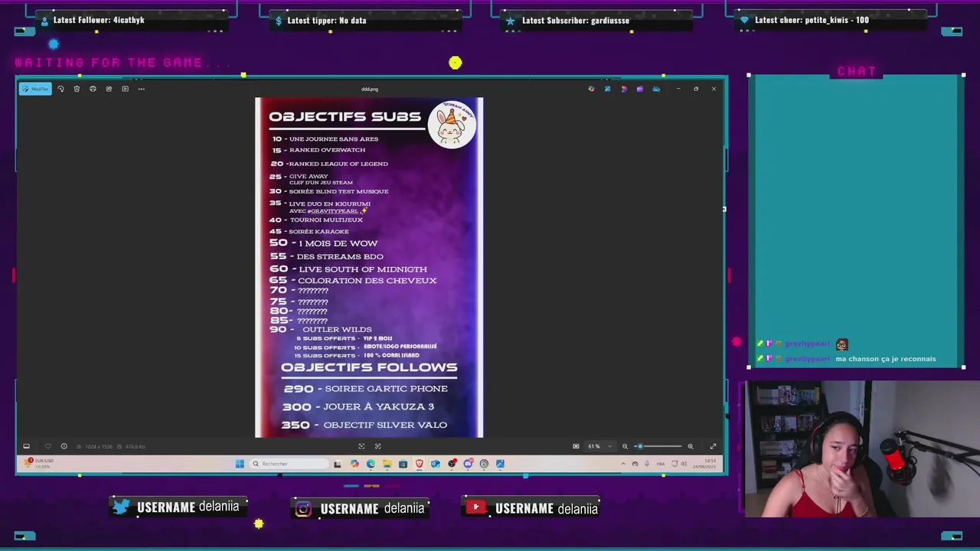
Task: Open Task View from the taskbar
Action: (x=337, y=463)
